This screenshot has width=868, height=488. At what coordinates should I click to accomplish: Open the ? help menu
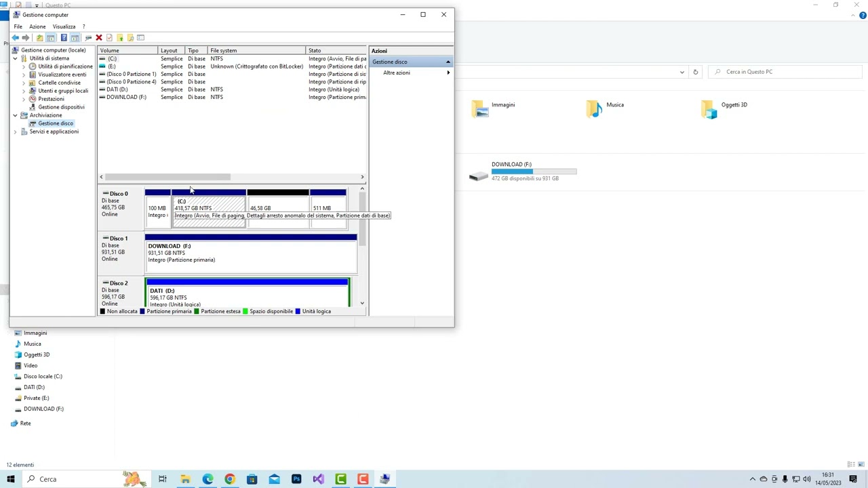(x=83, y=26)
